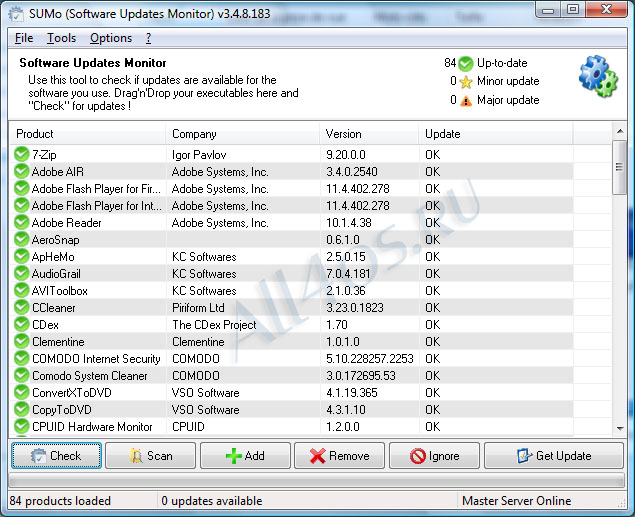Click the green check icon beside CDex
635x517 pixels.
click(x=21, y=324)
